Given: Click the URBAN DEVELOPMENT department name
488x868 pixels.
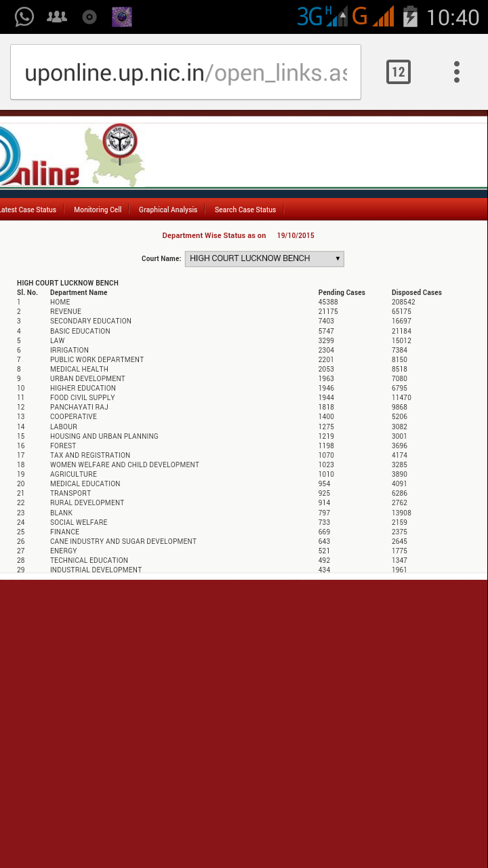Looking at the screenshot, I should (x=87, y=379).
